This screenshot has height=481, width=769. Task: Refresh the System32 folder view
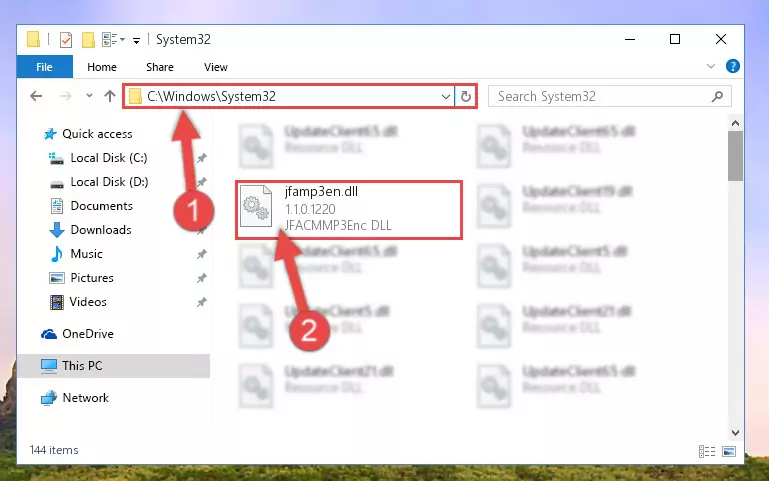pyautogui.click(x=465, y=97)
